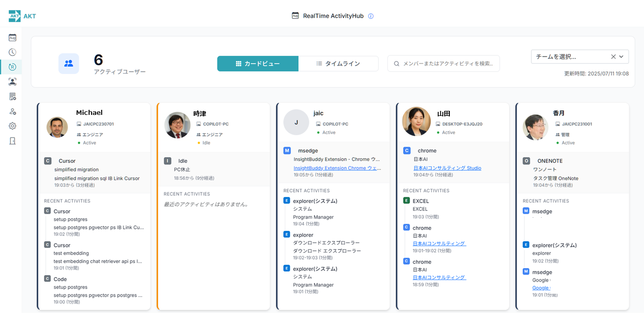Click Michael's profile avatar
The height and width of the screenshot is (323, 644).
coord(57,127)
